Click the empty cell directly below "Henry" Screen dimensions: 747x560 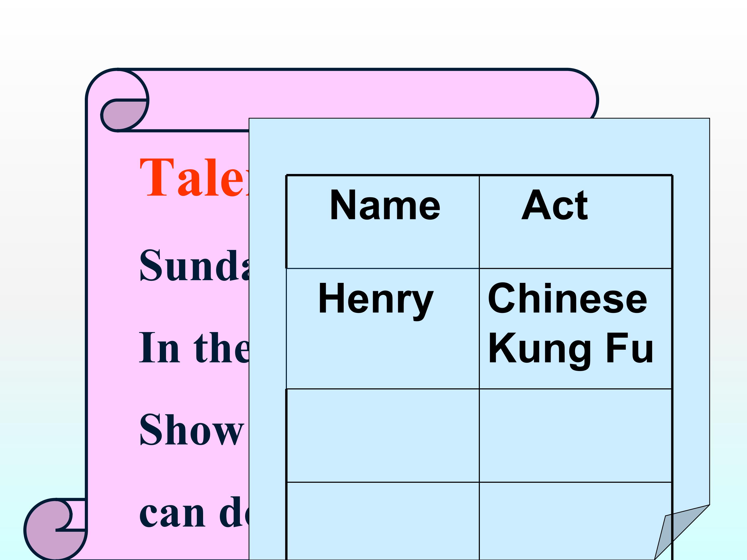[383, 435]
